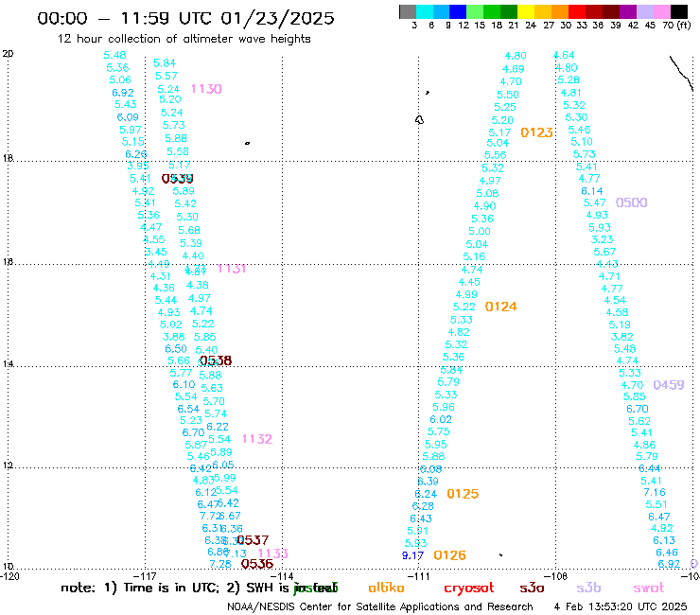The height and width of the screenshot is (615, 700).
Task: Click the '12 hour collection of altimeter wave heights' subtitle
Action: pyautogui.click(x=184, y=39)
